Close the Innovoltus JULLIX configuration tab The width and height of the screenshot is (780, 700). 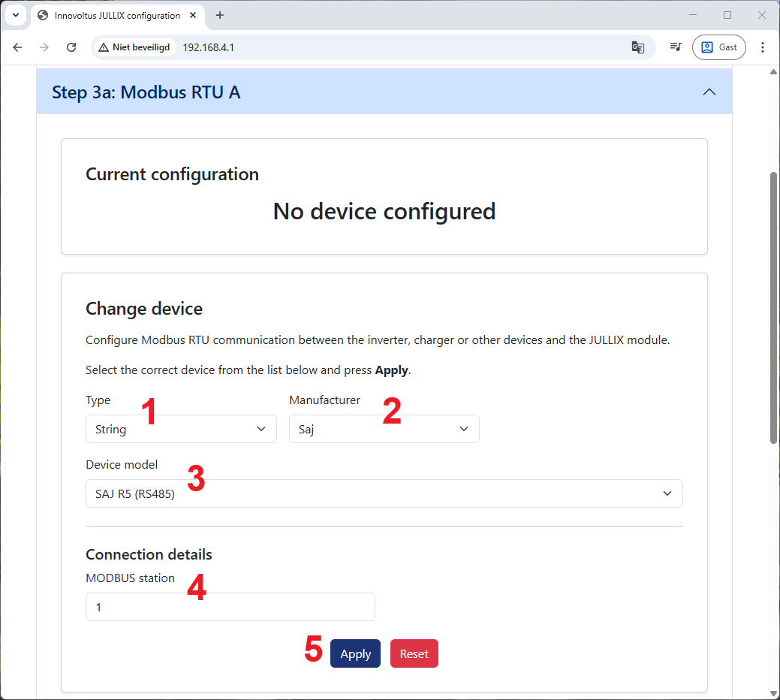194,15
